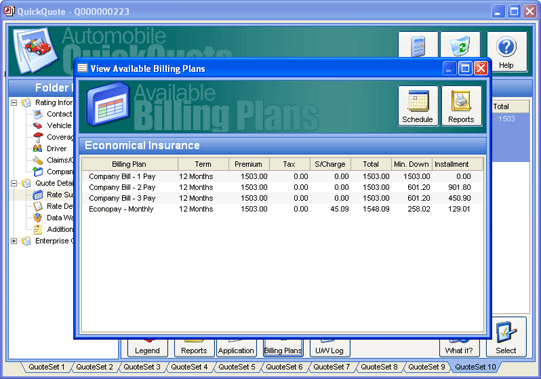Collapse the Rating Information tree node

pos(14,103)
